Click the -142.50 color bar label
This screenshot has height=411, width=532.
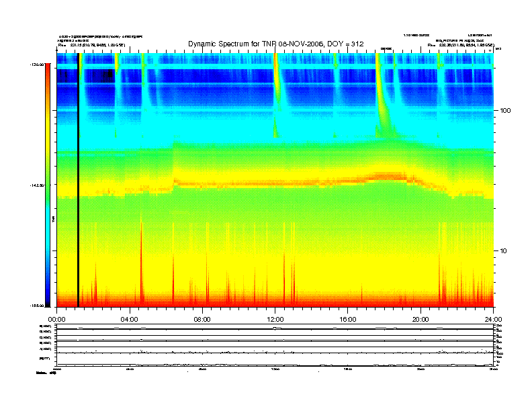37,185
